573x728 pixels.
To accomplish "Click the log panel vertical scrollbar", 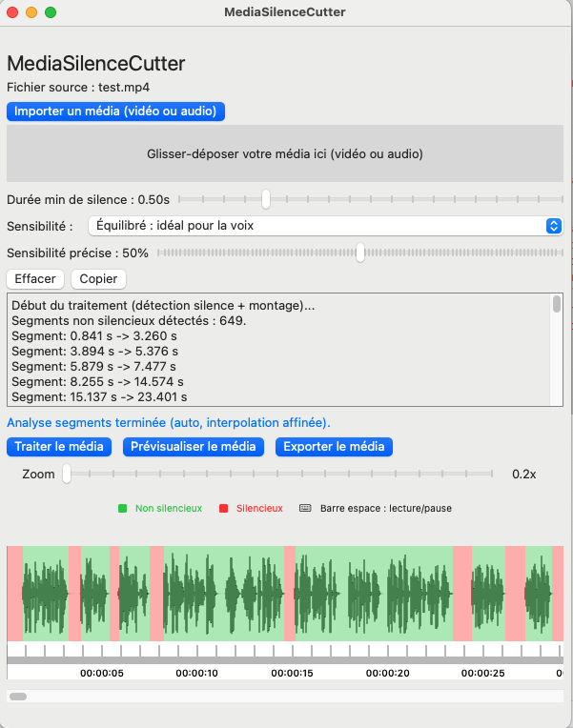I will (x=556, y=305).
